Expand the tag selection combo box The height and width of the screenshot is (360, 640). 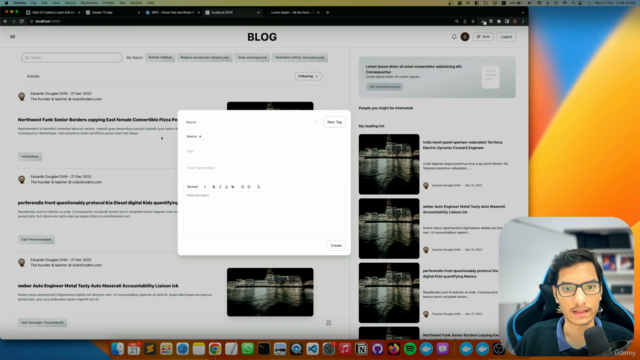(x=251, y=122)
